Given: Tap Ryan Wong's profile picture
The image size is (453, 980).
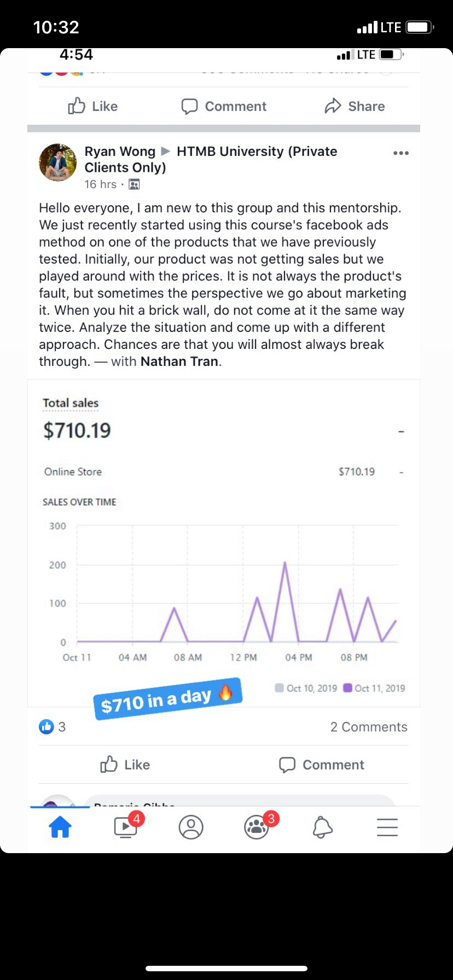Looking at the screenshot, I should coord(58,162).
